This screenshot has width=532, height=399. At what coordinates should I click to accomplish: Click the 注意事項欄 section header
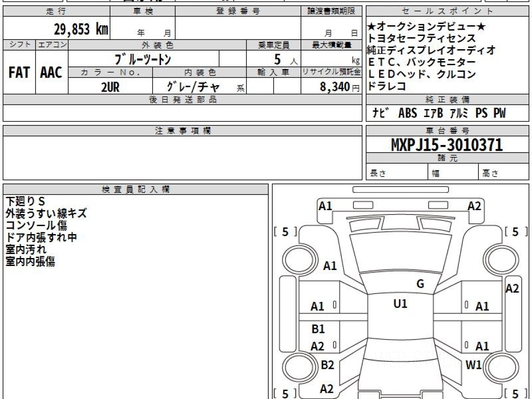tap(183, 131)
